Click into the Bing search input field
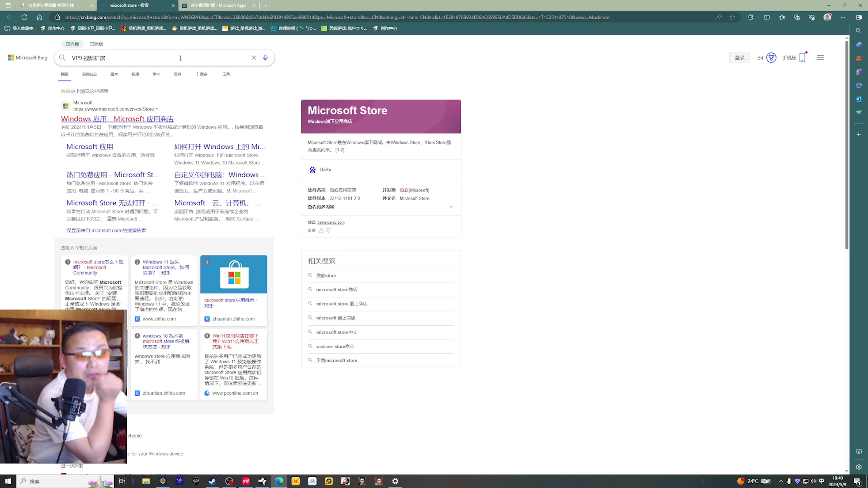The width and height of the screenshot is (868, 488). pyautogui.click(x=153, y=58)
